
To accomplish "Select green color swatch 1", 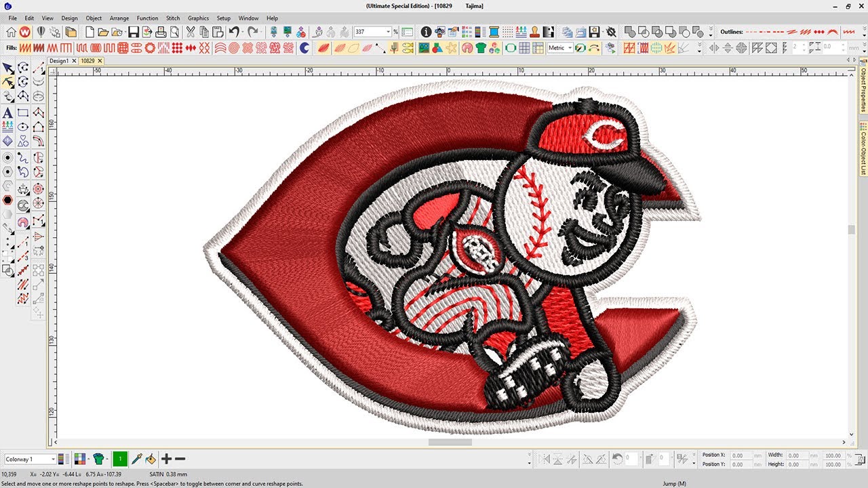I will (x=120, y=459).
